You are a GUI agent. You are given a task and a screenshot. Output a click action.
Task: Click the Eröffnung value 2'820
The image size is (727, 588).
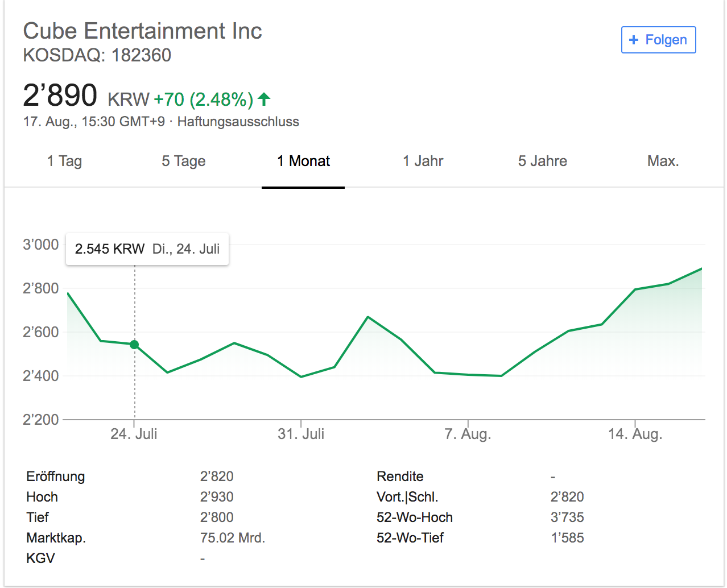217,477
